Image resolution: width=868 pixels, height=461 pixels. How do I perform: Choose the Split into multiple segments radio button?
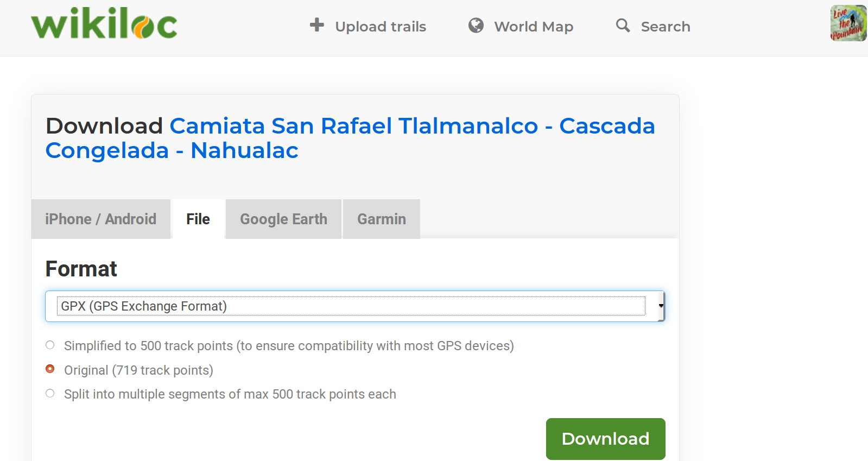[x=50, y=394]
